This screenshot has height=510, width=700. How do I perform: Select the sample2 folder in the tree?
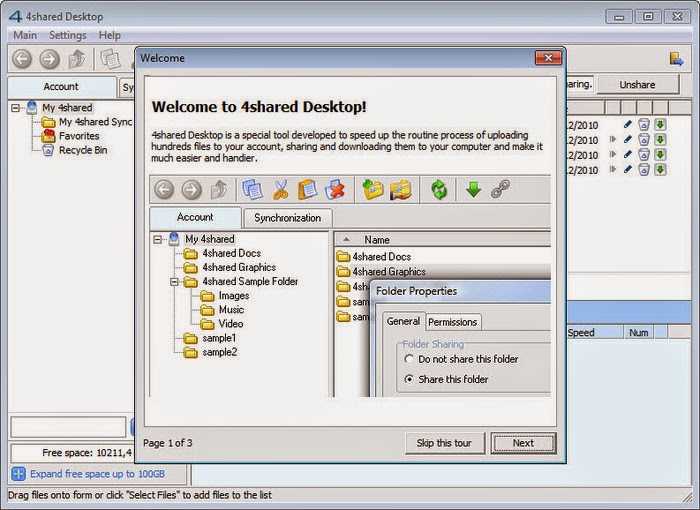tap(219, 352)
